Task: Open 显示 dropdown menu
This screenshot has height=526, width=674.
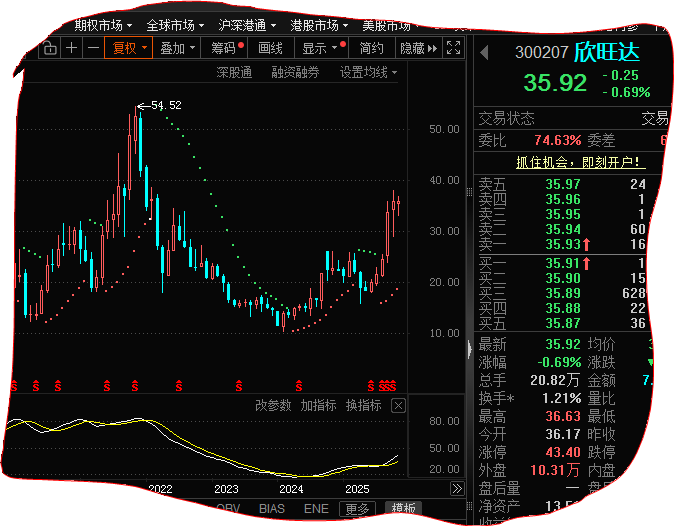Action: pos(321,48)
